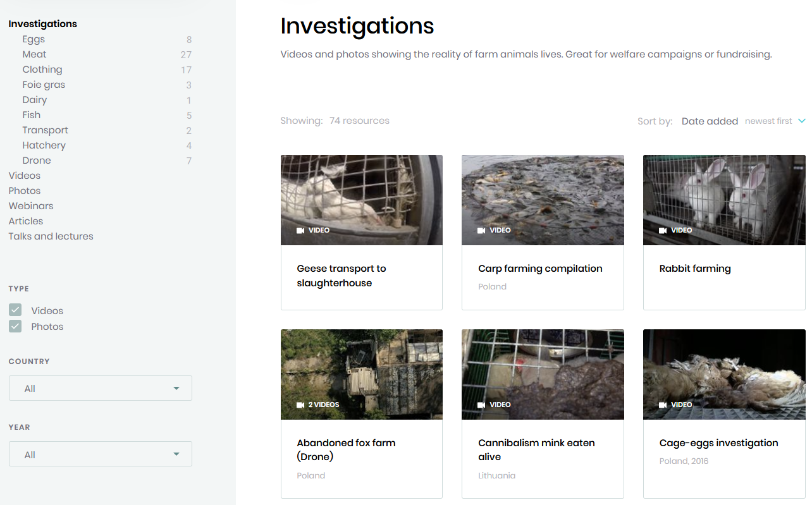
Task: Open the Articles sidebar section
Action: pos(26,221)
